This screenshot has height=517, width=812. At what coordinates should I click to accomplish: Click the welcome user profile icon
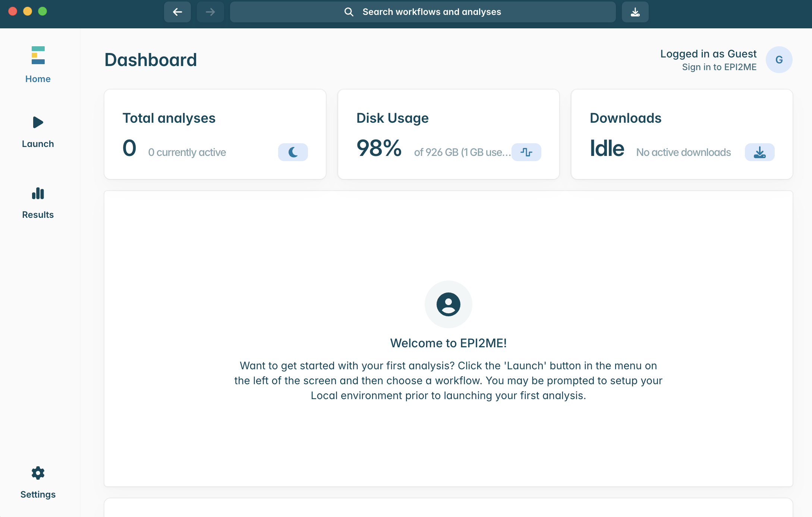click(x=448, y=304)
